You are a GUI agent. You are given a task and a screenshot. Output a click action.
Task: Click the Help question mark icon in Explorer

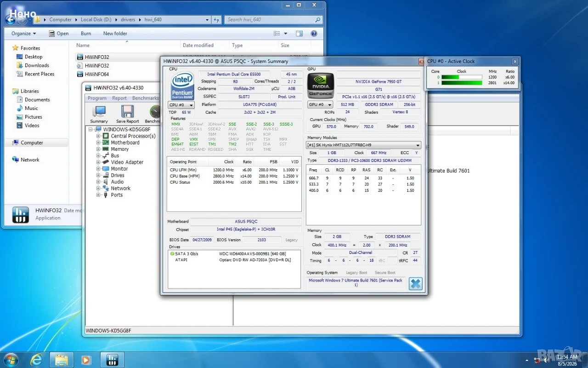314,34
